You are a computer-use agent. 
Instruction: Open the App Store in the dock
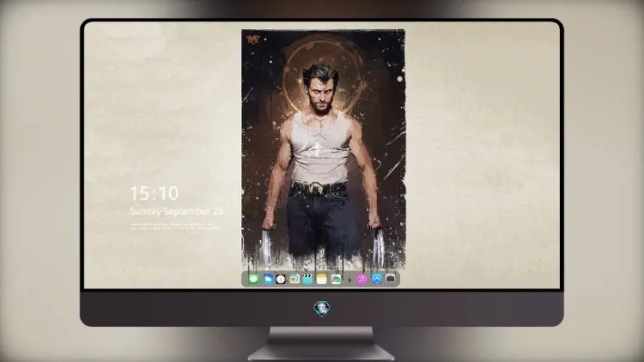[x=377, y=279]
